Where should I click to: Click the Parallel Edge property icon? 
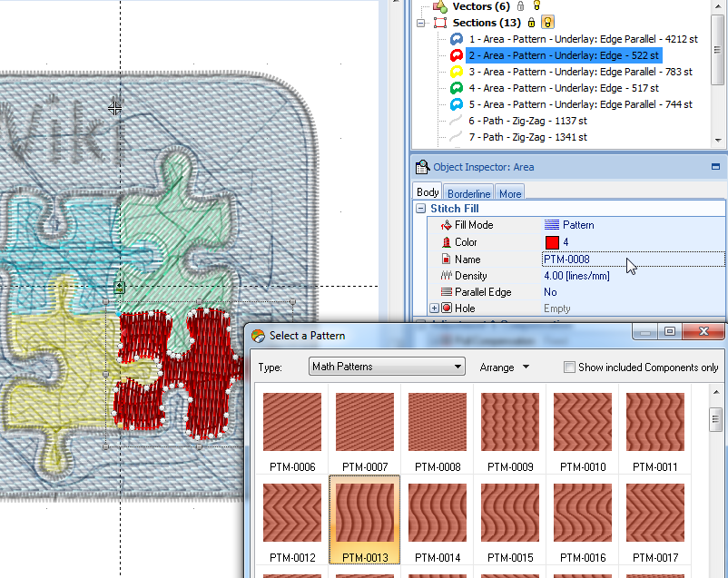coord(445,292)
